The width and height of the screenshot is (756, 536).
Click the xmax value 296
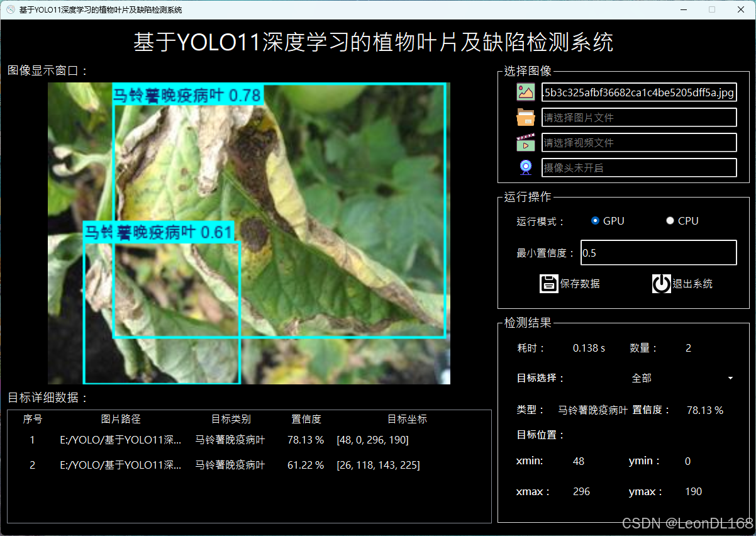coord(582,491)
